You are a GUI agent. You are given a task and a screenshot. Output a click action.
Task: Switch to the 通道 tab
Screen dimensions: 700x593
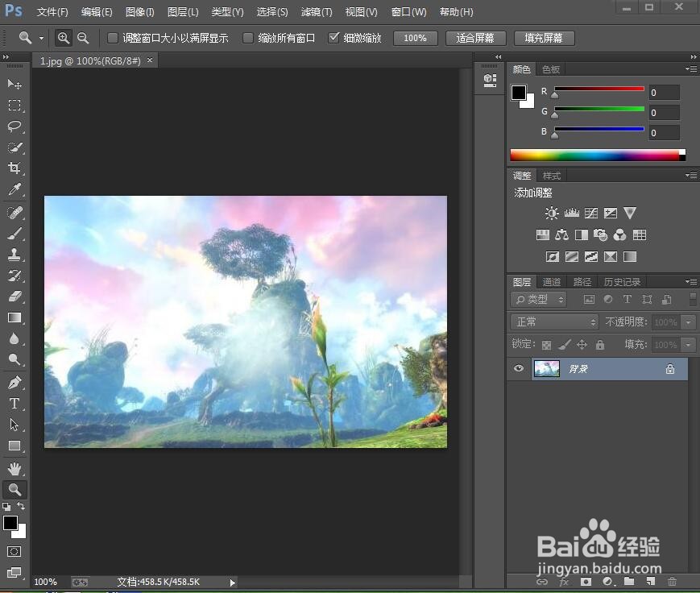[552, 282]
